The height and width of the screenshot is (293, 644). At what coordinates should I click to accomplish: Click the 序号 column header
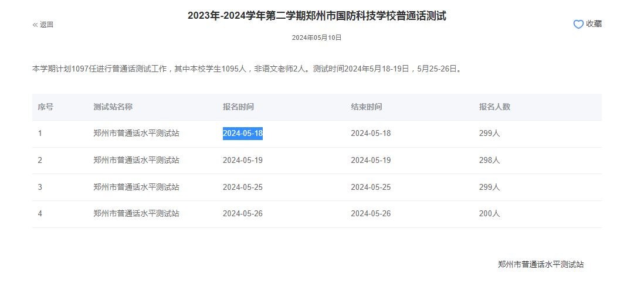pos(46,107)
